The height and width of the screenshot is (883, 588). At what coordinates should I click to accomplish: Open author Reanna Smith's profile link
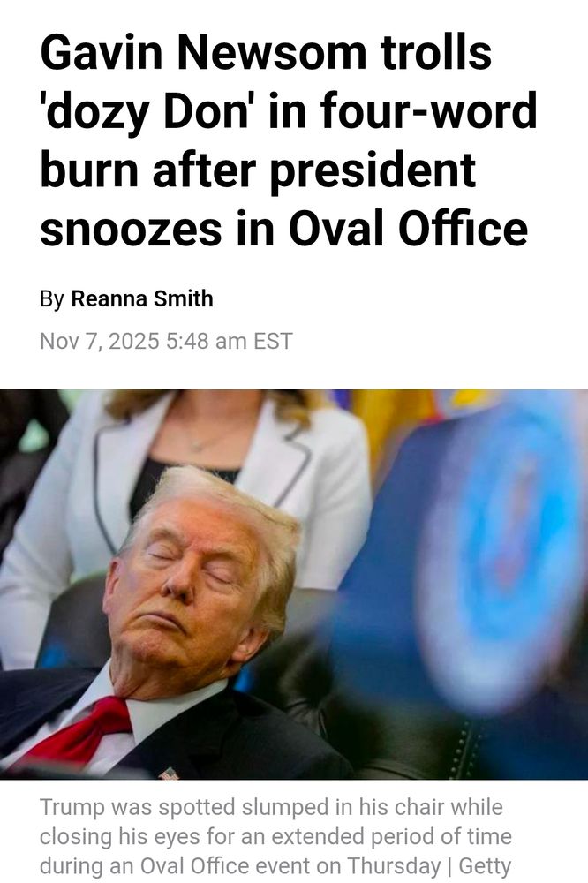pos(142,298)
